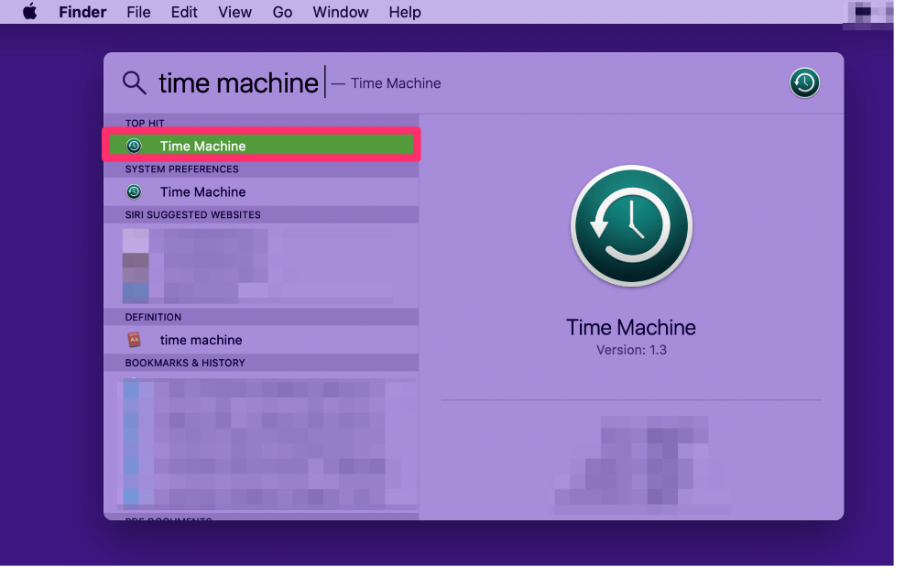Screen dimensions: 916x588
Task: Select the Top Hit Time Machine result
Action: click(261, 146)
